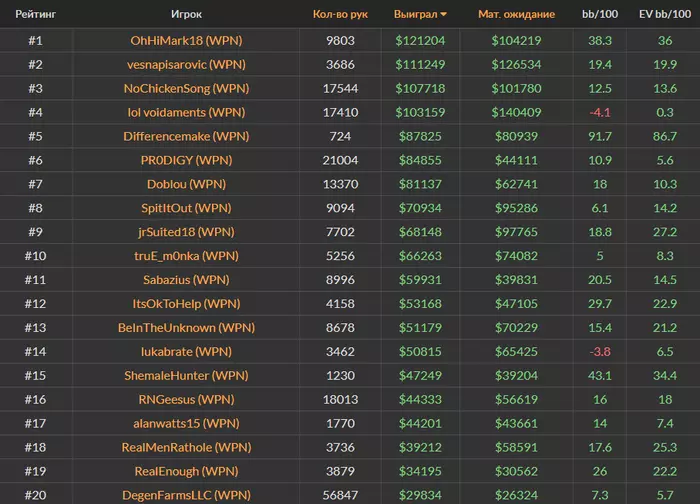Click the $59931 winnings cell
Screen dimensions: 700x504
tap(420, 280)
